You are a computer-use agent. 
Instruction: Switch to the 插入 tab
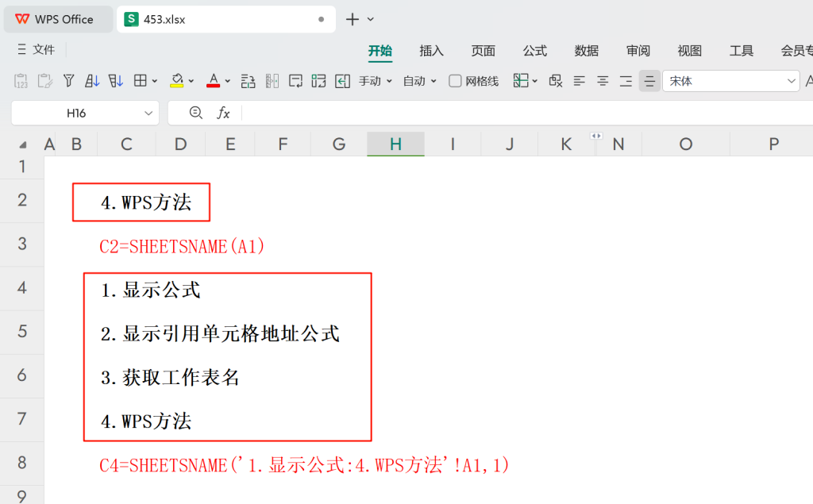point(431,51)
